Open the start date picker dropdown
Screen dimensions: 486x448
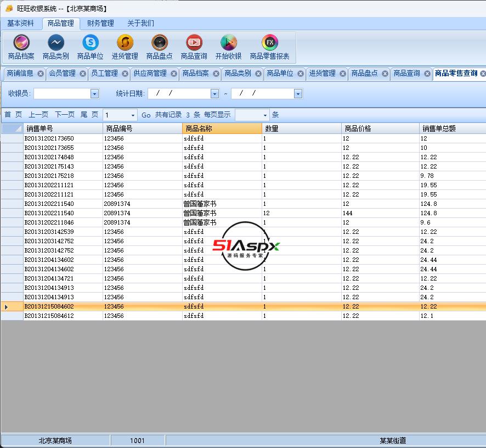pos(214,94)
